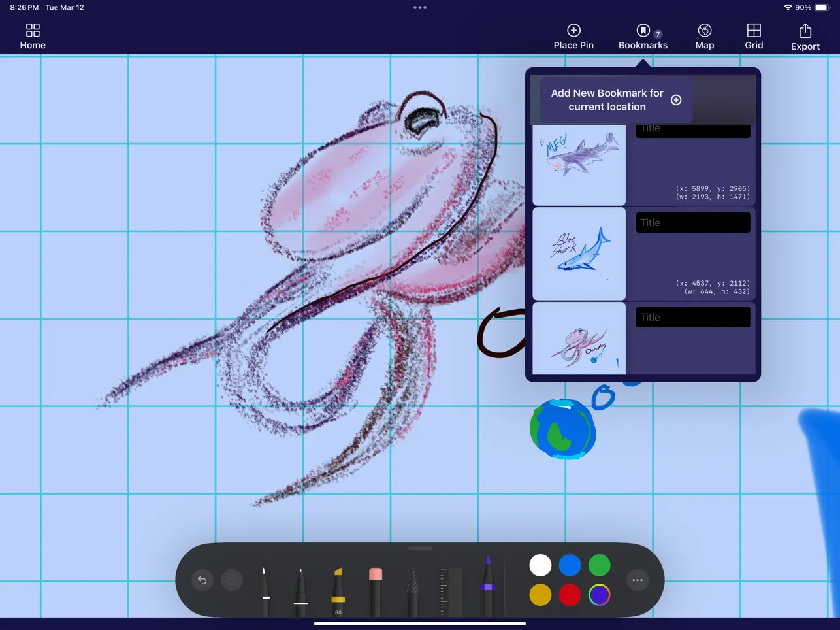Open the iPad multitasking menu at top center
The height and width of the screenshot is (630, 840).
coord(420,7)
